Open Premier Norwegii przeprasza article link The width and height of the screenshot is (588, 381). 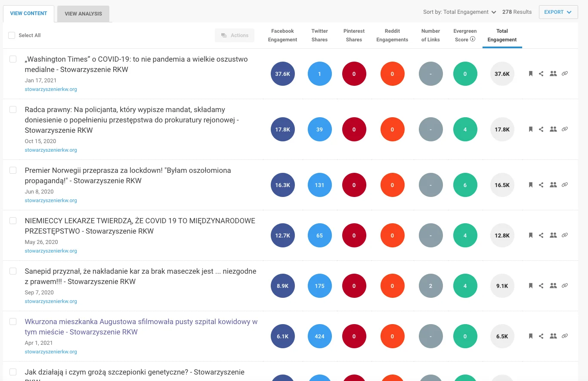(x=128, y=175)
